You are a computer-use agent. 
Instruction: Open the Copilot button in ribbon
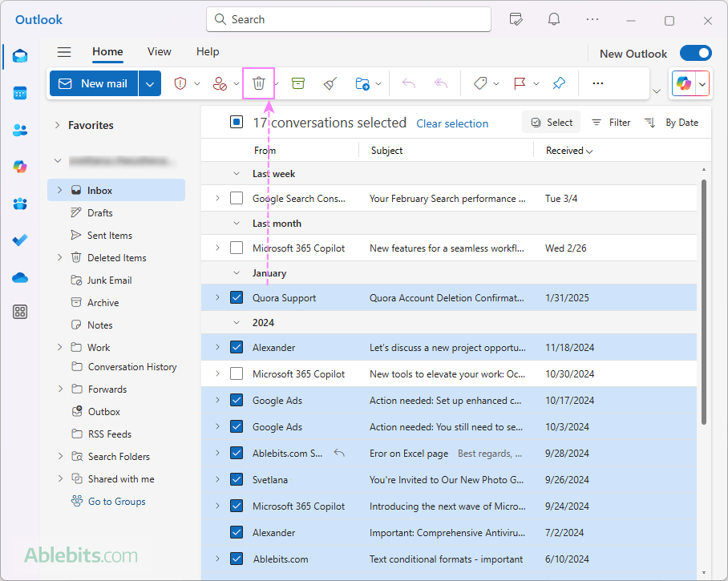[x=683, y=84]
